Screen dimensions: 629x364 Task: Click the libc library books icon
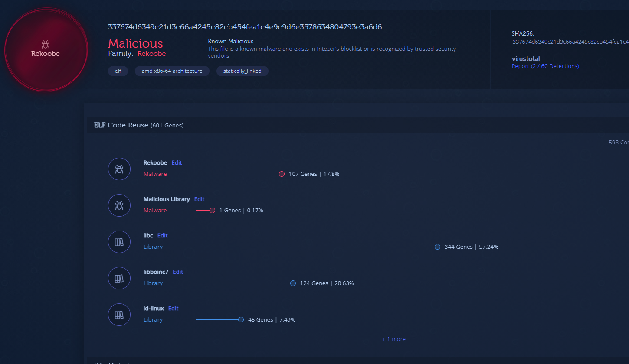(119, 242)
